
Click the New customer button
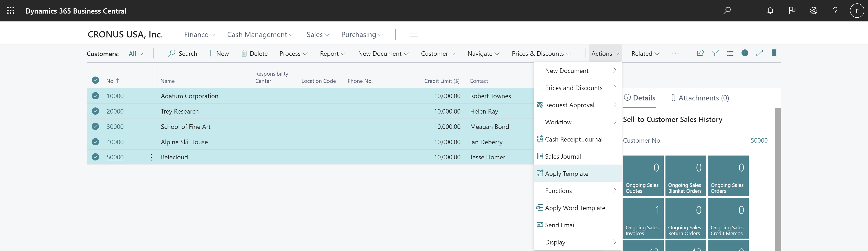(218, 53)
